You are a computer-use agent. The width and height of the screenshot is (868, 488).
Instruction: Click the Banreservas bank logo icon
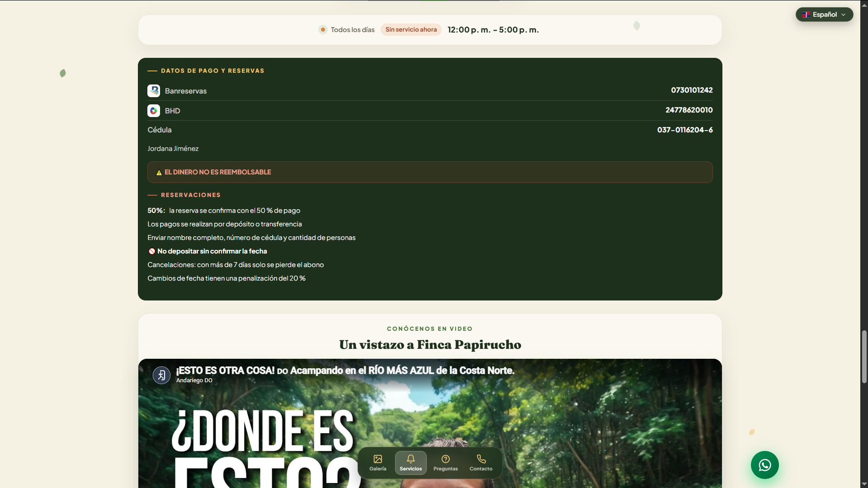(154, 91)
